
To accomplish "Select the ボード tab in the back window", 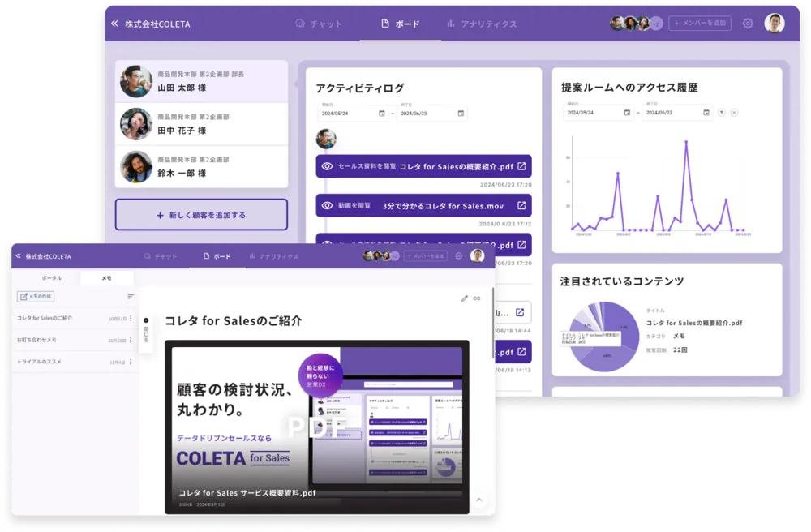I will coord(401,24).
